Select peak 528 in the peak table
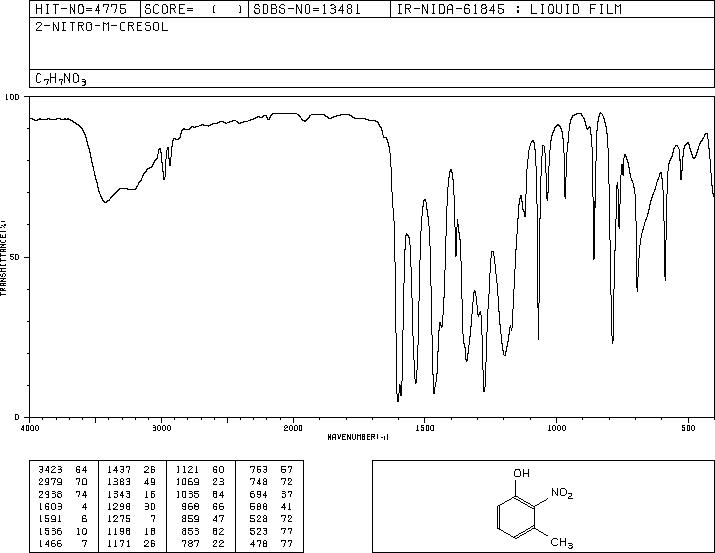The image size is (715, 553). pos(259,519)
